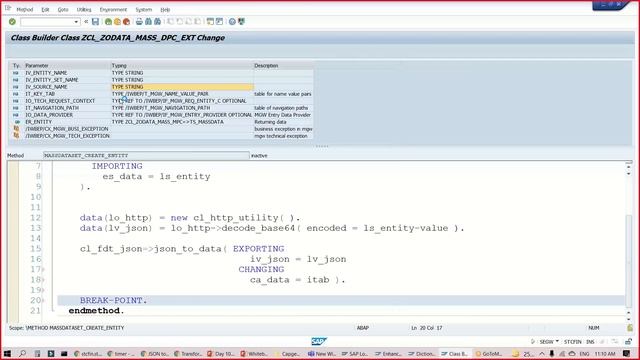Screen dimensions: 640x360
Task: Switch to the GoToMeeting taskbar button
Action: pyautogui.click(x=488, y=353)
